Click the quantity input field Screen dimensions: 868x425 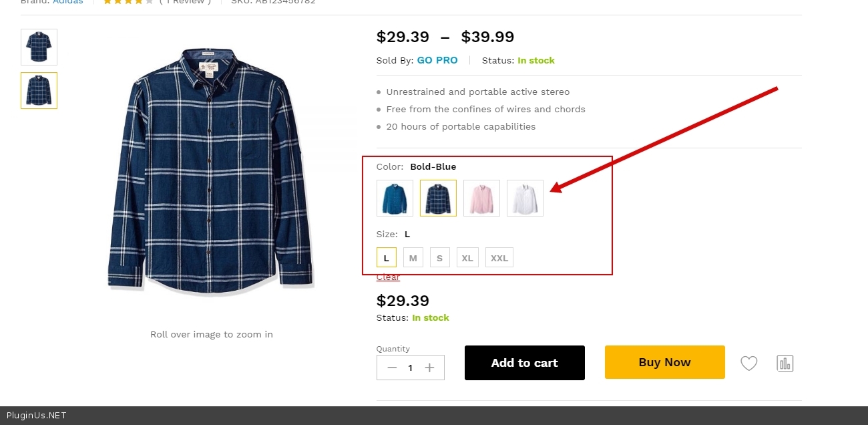pyautogui.click(x=410, y=368)
